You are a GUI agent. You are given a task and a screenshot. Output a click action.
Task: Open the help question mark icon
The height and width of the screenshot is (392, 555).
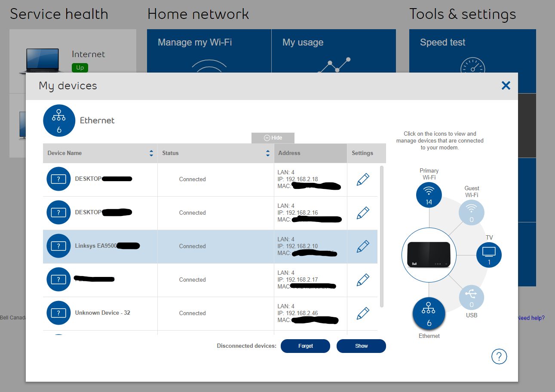pos(499,356)
